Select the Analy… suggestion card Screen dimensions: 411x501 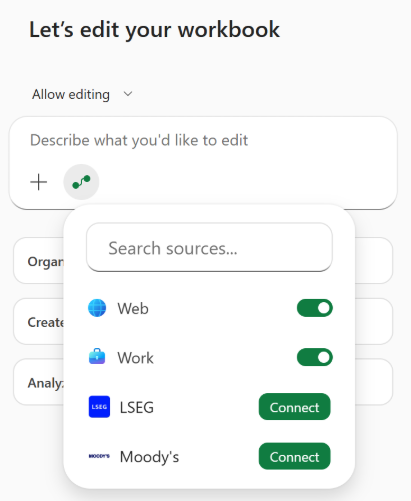(x=39, y=382)
